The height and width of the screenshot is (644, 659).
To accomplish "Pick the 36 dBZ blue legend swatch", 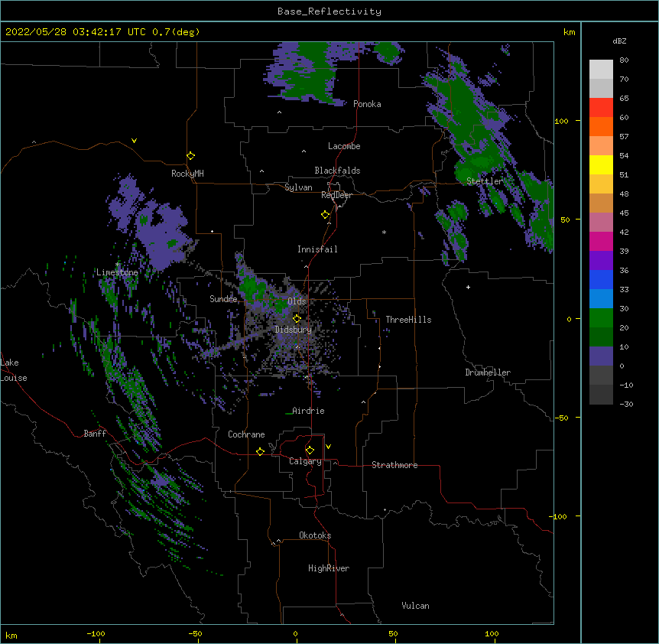I will pos(601,279).
